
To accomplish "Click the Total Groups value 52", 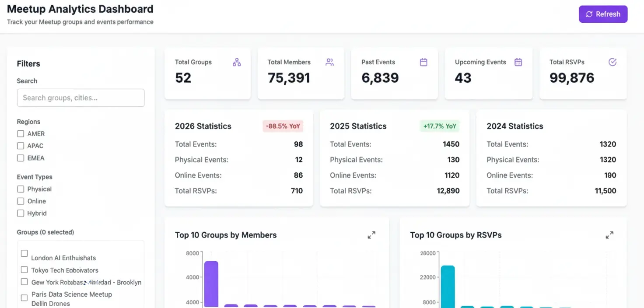I will point(183,78).
